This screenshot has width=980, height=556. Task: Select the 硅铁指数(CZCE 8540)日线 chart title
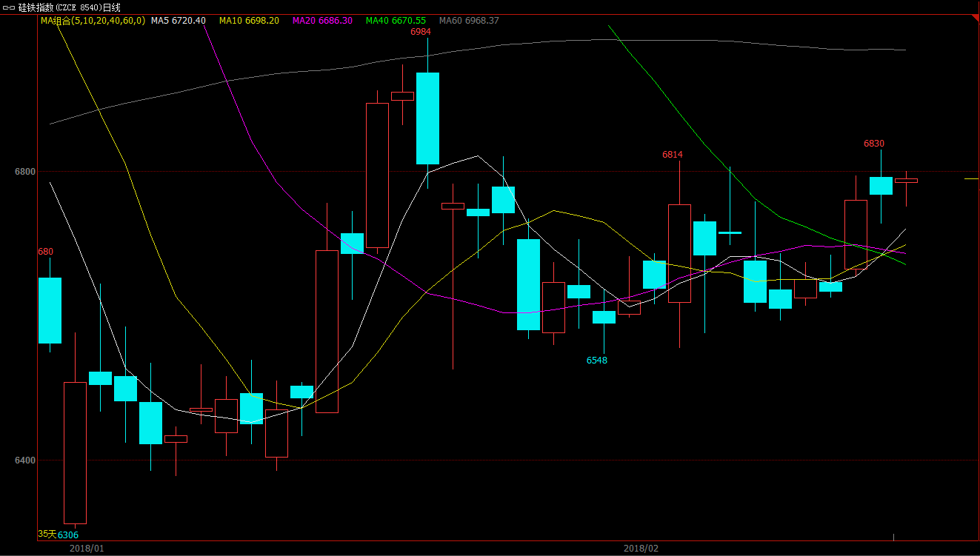[x=70, y=7]
